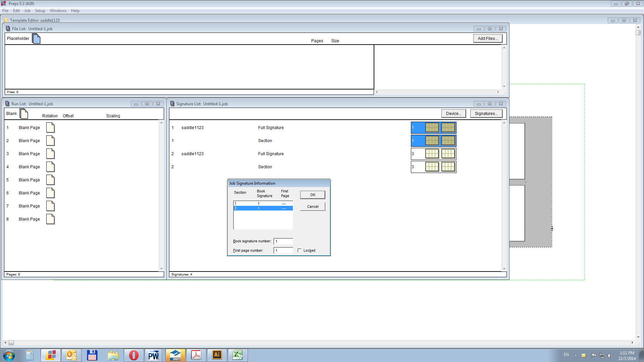Open the Setup menu
This screenshot has width=644, height=362.
point(40,11)
